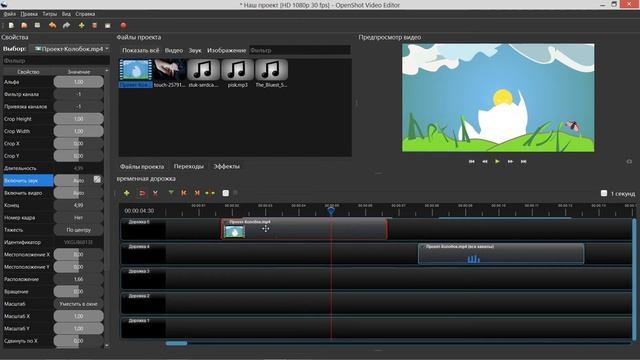Open the Титры menu
The height and width of the screenshot is (360, 640).
(50, 14)
